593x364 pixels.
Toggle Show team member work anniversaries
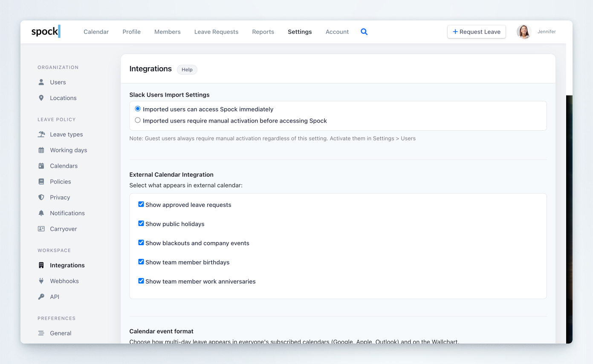click(141, 281)
